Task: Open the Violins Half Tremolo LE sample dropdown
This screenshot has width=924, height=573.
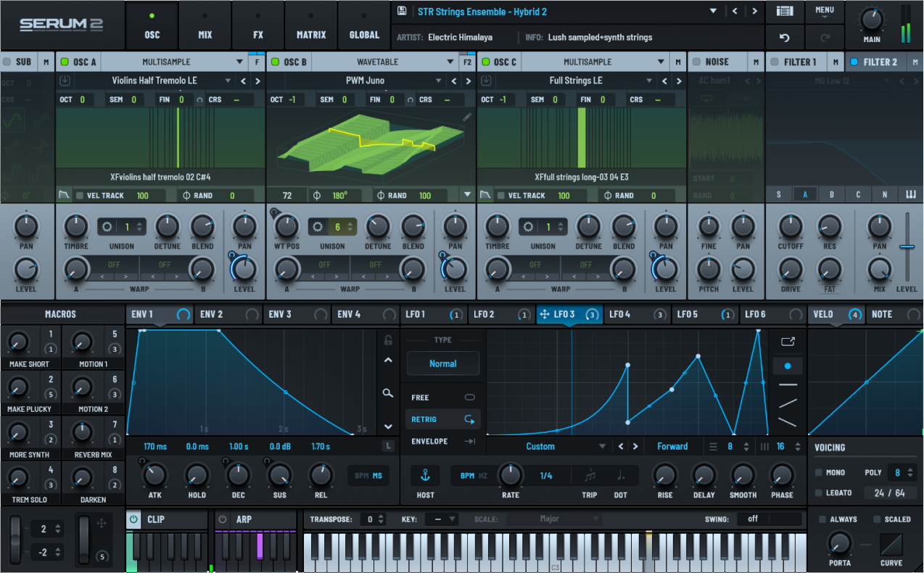Action: tap(228, 81)
